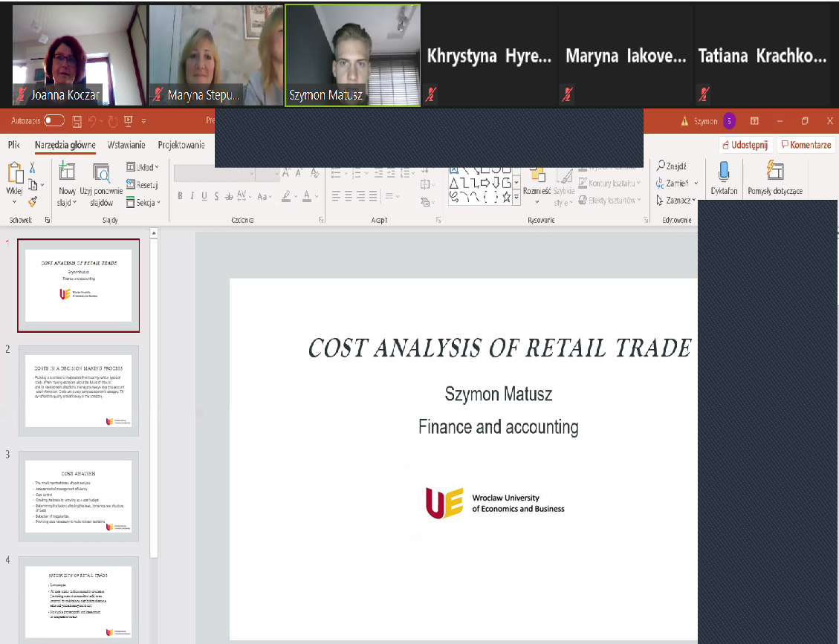Click the Copy icon in Schowek group

33,185
